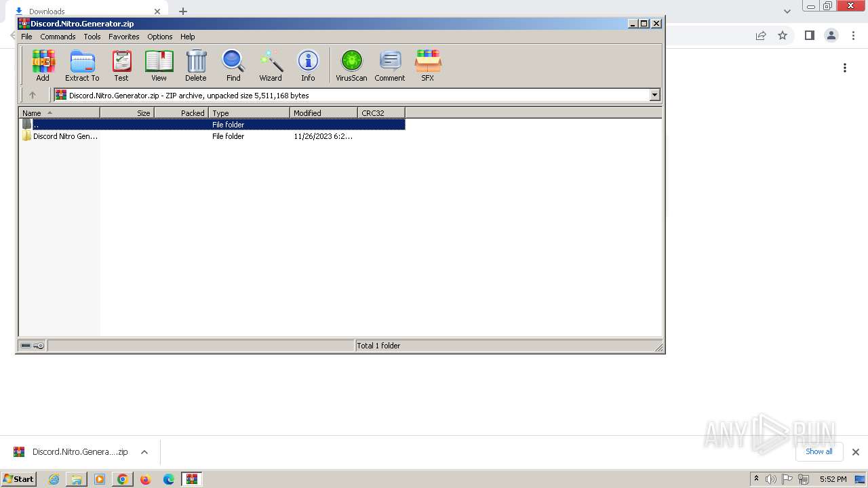This screenshot has height=488, width=868.
Task: Sort by the Packed column header
Action: [181, 113]
